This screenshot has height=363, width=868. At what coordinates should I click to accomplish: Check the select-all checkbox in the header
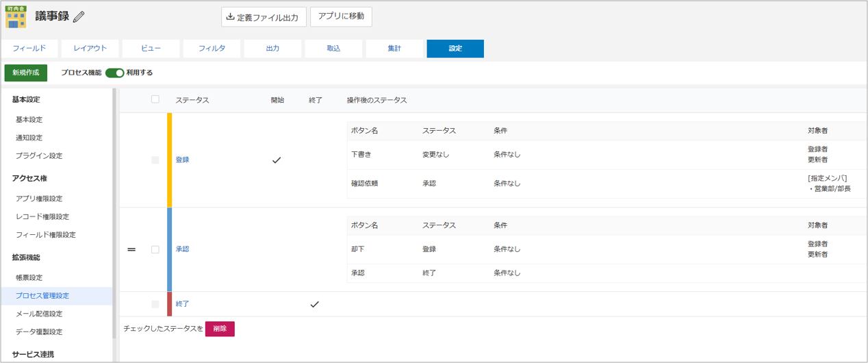click(x=155, y=99)
